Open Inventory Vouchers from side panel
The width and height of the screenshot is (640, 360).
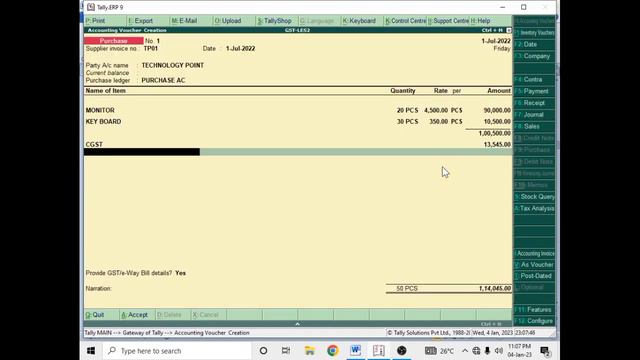[x=534, y=33]
